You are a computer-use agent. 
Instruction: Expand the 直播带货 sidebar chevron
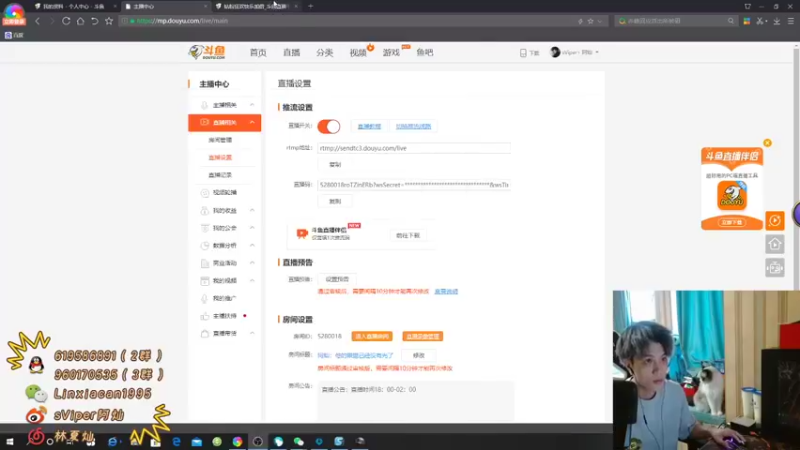click(x=252, y=333)
